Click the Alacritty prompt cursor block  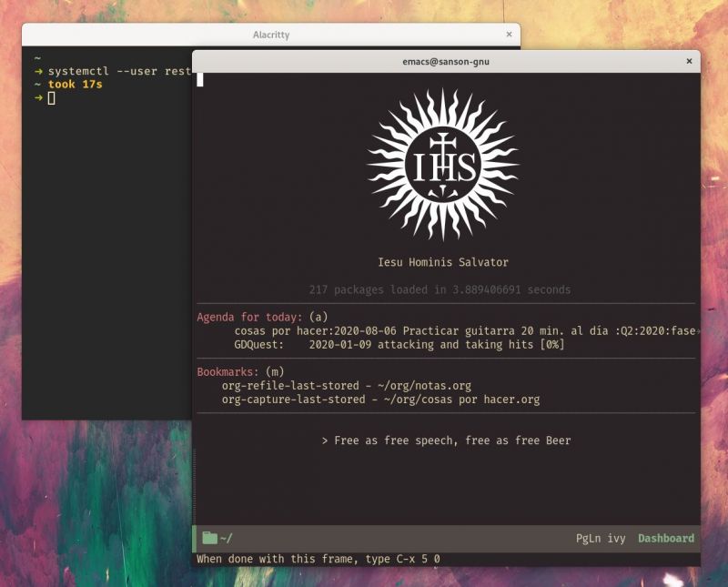[x=52, y=98]
